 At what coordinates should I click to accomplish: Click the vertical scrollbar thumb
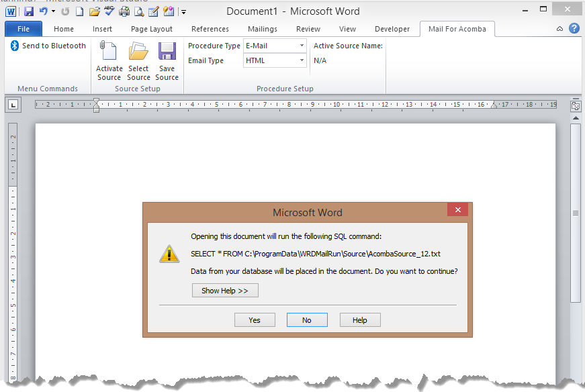[576, 213]
